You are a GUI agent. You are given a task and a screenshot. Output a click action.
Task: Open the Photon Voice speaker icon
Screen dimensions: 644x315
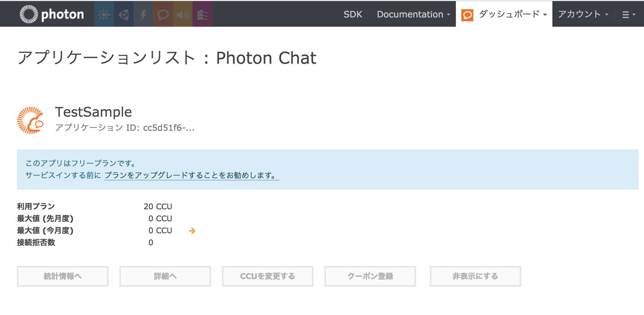[183, 14]
